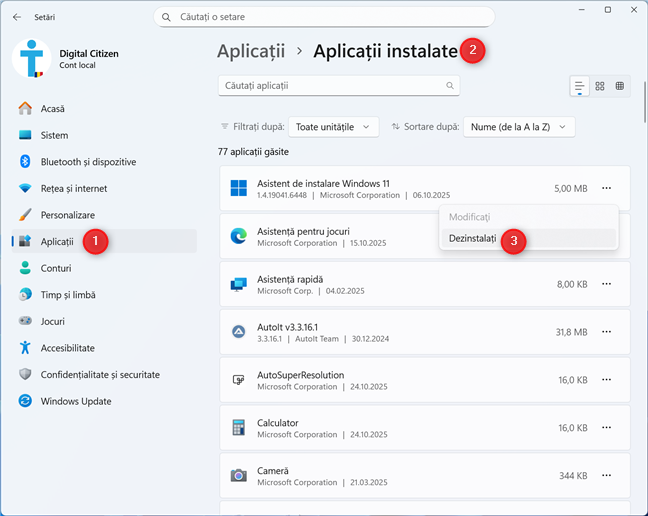Open Timp și limbă settings
This screenshot has width=648, height=516.
104,295
